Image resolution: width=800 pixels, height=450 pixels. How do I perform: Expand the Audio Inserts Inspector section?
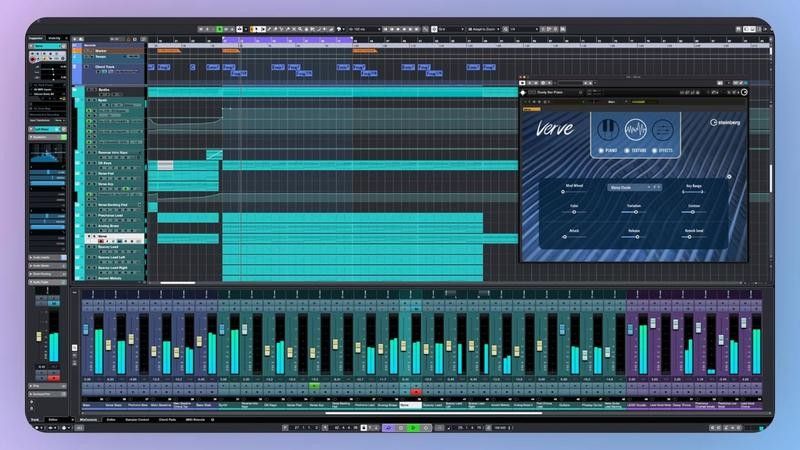click(x=47, y=258)
